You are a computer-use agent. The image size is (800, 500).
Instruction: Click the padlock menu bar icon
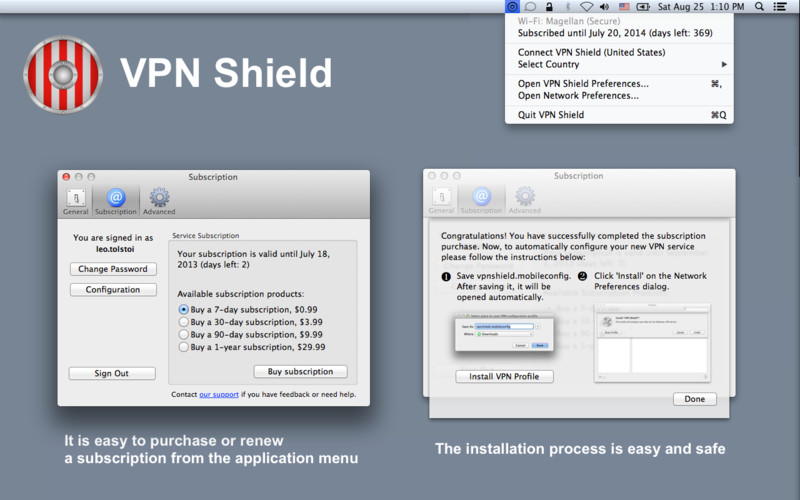[549, 7]
